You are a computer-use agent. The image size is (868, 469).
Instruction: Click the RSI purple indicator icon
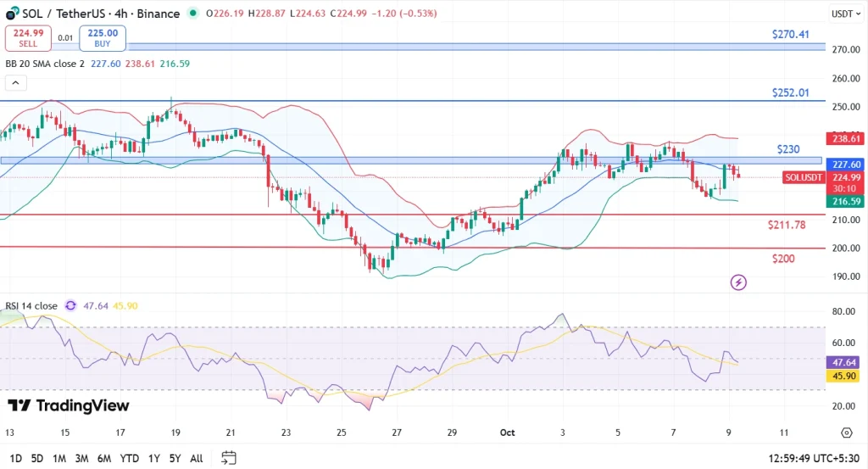(x=70, y=305)
